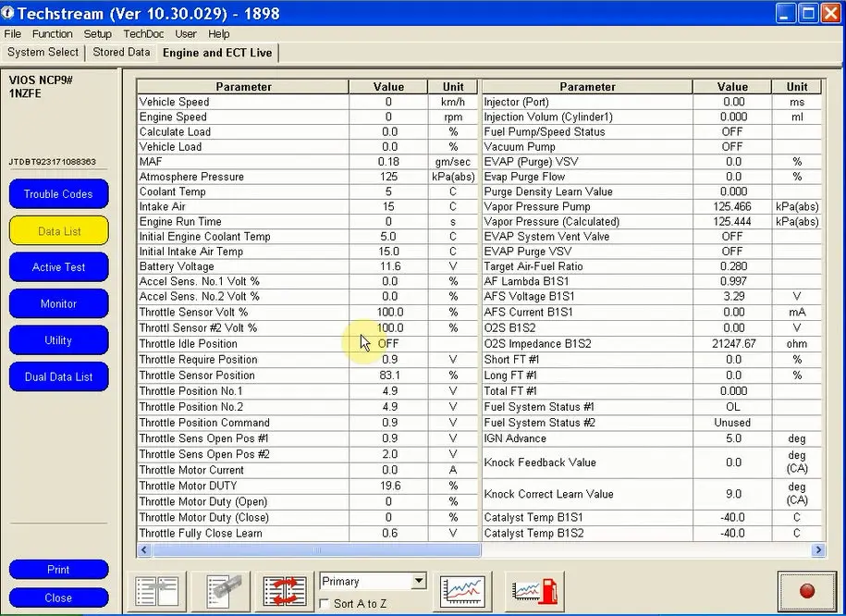Screen dimensions: 846x616
Task: Click the Monitor button
Action: click(x=59, y=303)
